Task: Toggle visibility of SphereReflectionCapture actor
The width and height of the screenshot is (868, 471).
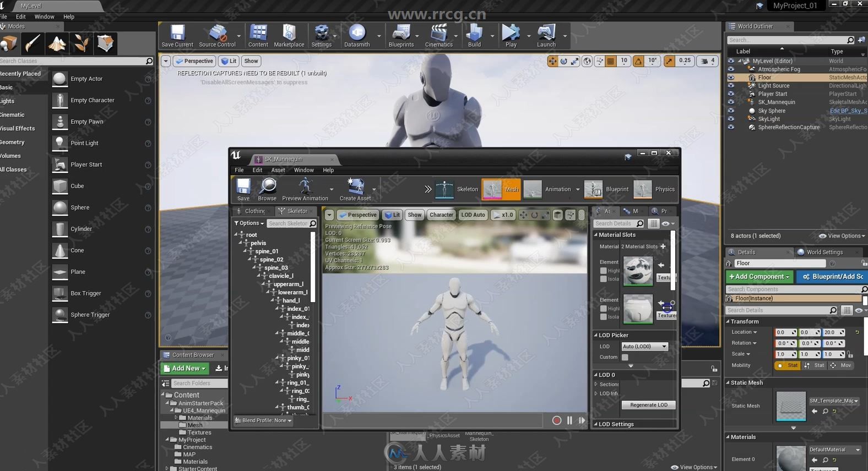Action: tap(731, 127)
